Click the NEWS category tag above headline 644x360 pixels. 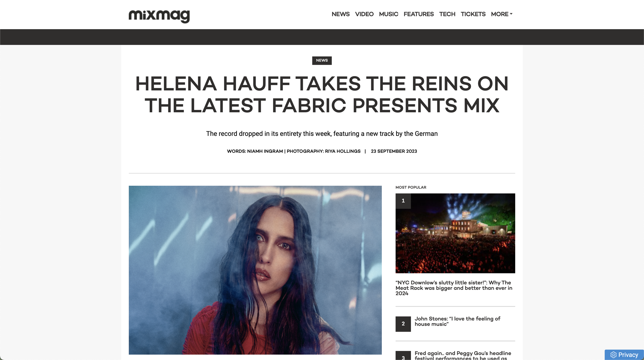[322, 60]
